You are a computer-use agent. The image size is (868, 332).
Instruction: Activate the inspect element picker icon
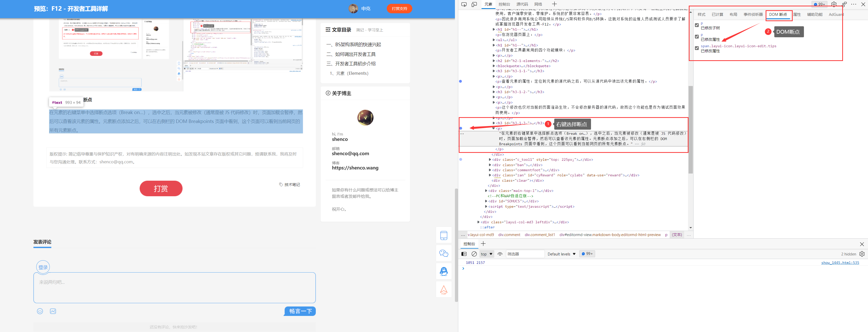464,4
